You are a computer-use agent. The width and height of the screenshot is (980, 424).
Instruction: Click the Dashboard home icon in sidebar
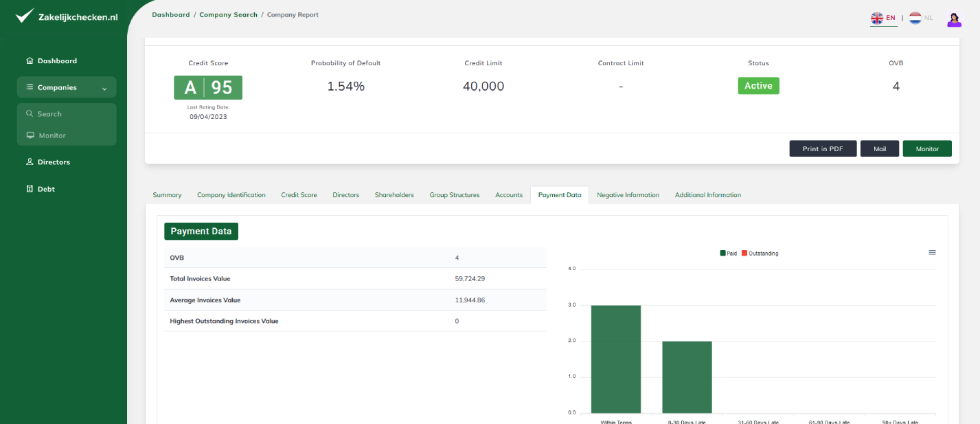tap(30, 60)
